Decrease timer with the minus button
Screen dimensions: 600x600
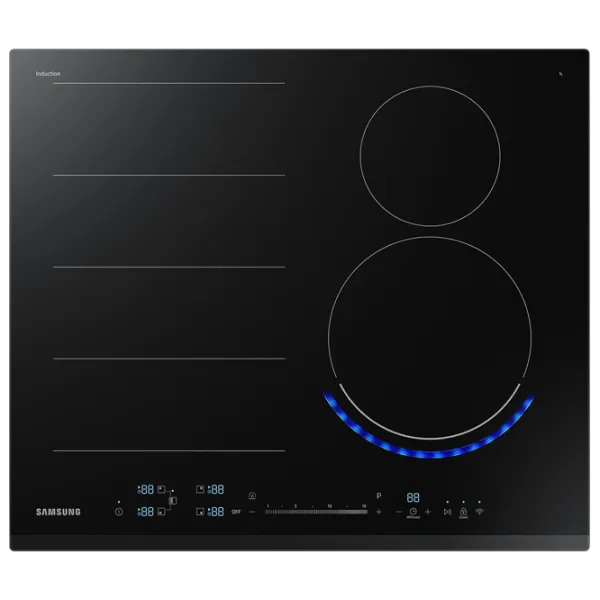398,512
